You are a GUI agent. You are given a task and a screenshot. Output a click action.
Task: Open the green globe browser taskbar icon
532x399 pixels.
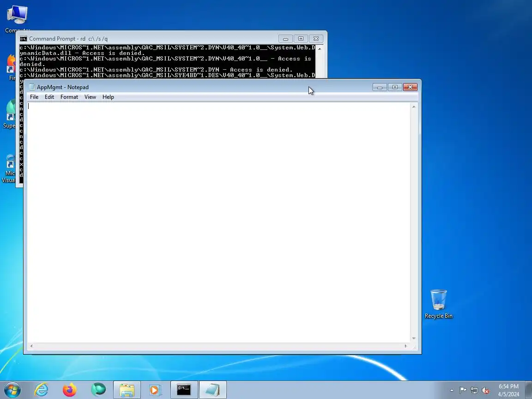(x=98, y=390)
